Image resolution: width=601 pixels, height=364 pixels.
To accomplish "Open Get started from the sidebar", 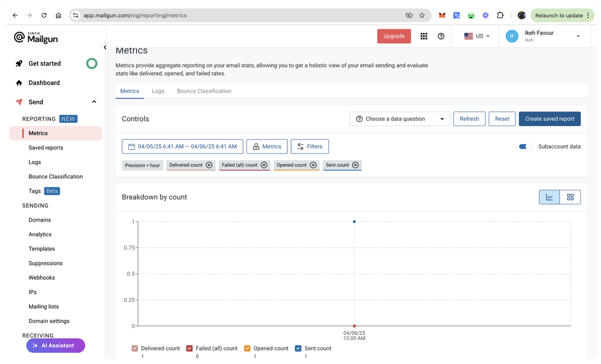I will (44, 64).
